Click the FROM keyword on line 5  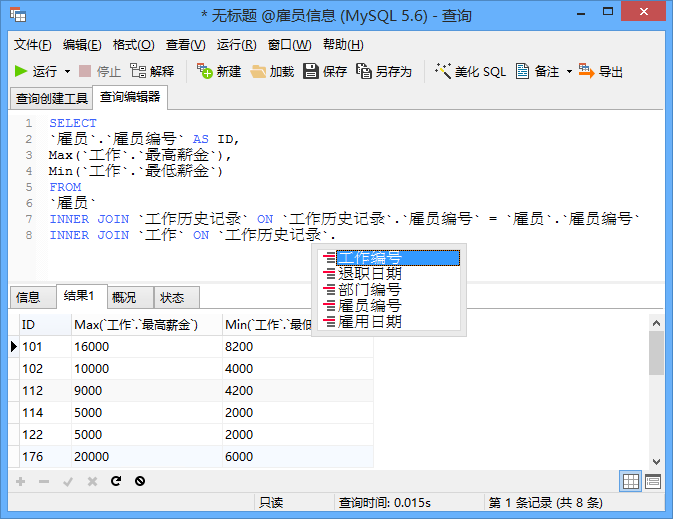pos(65,187)
